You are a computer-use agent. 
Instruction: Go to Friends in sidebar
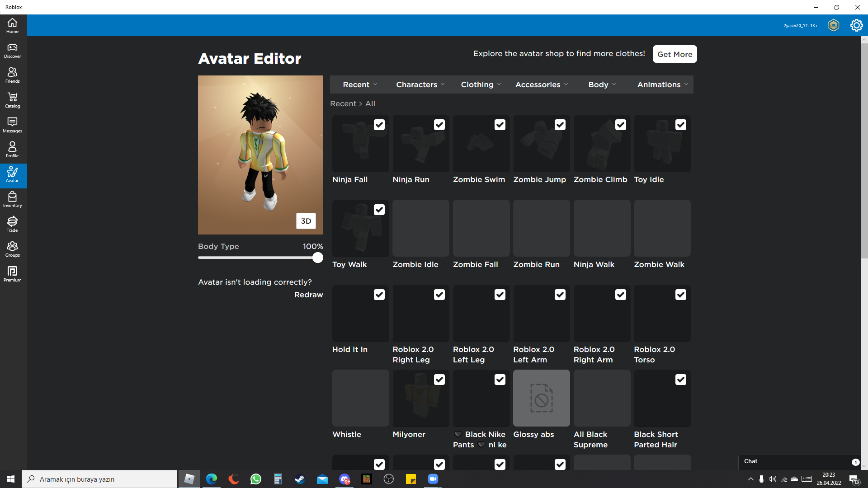[x=13, y=75]
